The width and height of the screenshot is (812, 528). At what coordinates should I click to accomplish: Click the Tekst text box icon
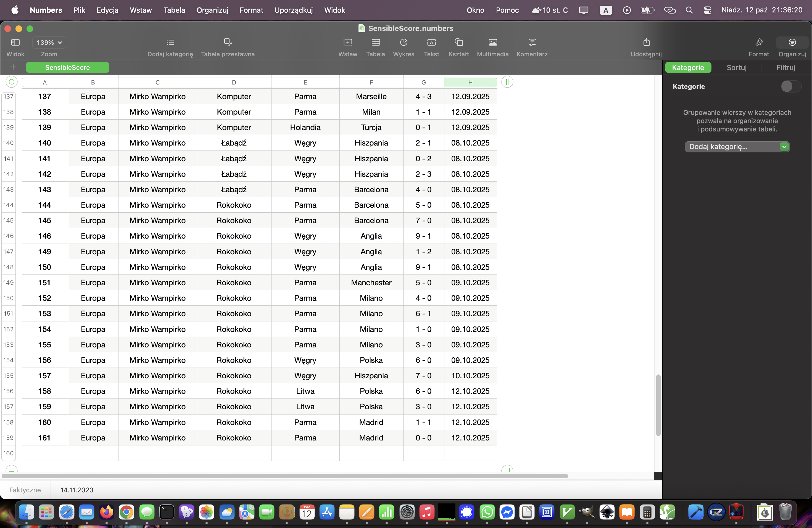click(431, 42)
